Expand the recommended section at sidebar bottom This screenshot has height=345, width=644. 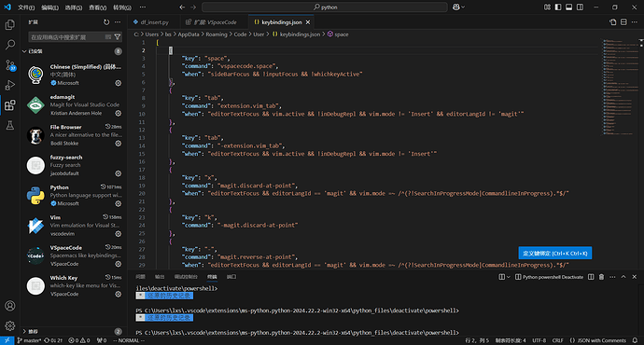[x=24, y=331]
